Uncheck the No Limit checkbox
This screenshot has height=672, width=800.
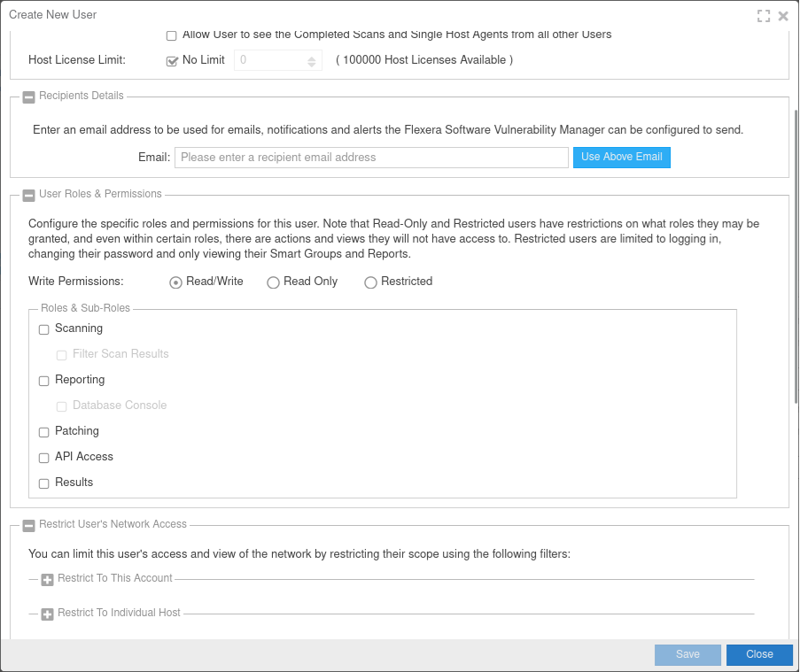tap(172, 61)
